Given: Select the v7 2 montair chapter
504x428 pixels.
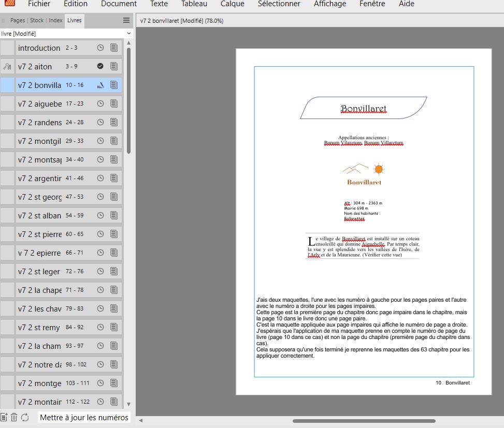Looking at the screenshot, I should [x=69, y=402].
